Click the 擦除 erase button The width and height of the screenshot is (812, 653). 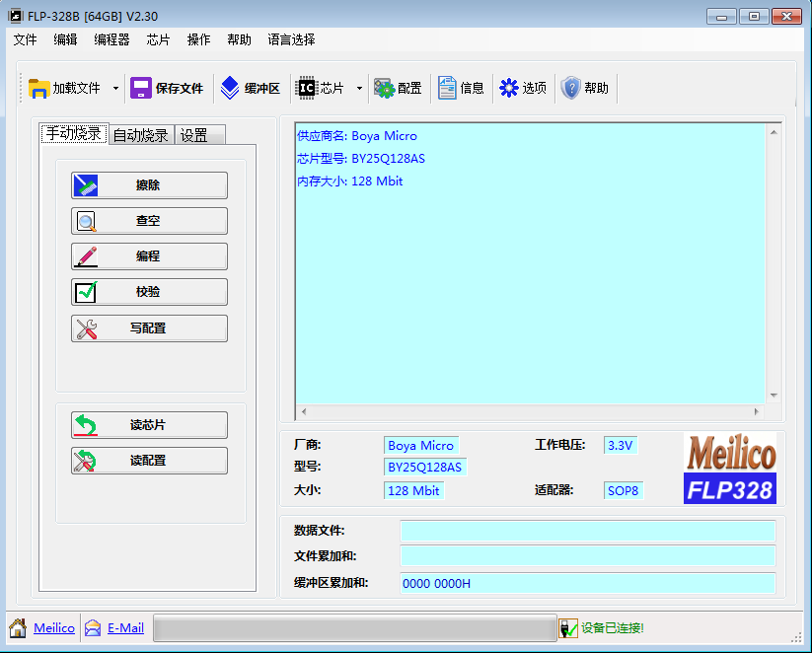point(149,185)
